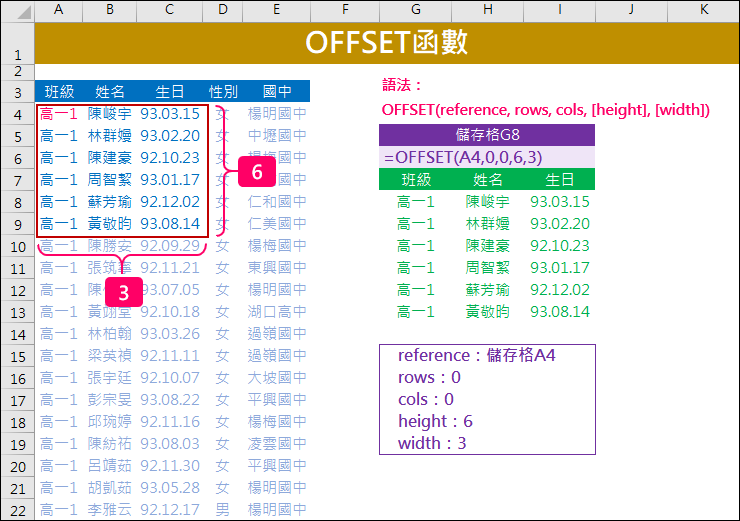This screenshot has width=740, height=521.
Task: Select column C header
Action: [169, 10]
